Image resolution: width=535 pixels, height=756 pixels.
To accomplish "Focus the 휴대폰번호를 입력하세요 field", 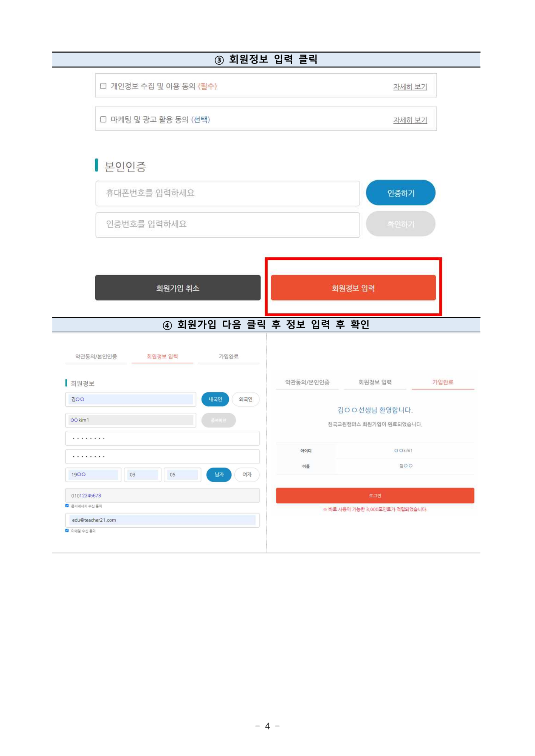I will [x=228, y=194].
